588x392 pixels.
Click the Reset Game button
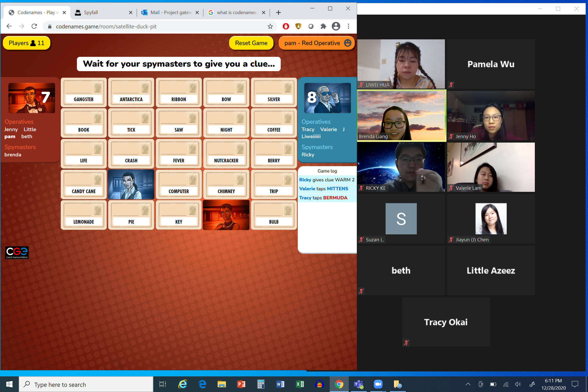tap(251, 43)
